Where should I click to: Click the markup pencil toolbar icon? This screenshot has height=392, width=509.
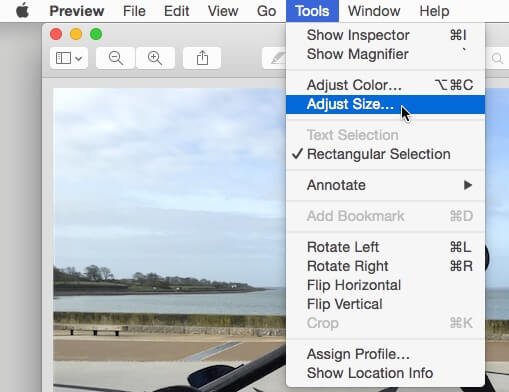(275, 58)
